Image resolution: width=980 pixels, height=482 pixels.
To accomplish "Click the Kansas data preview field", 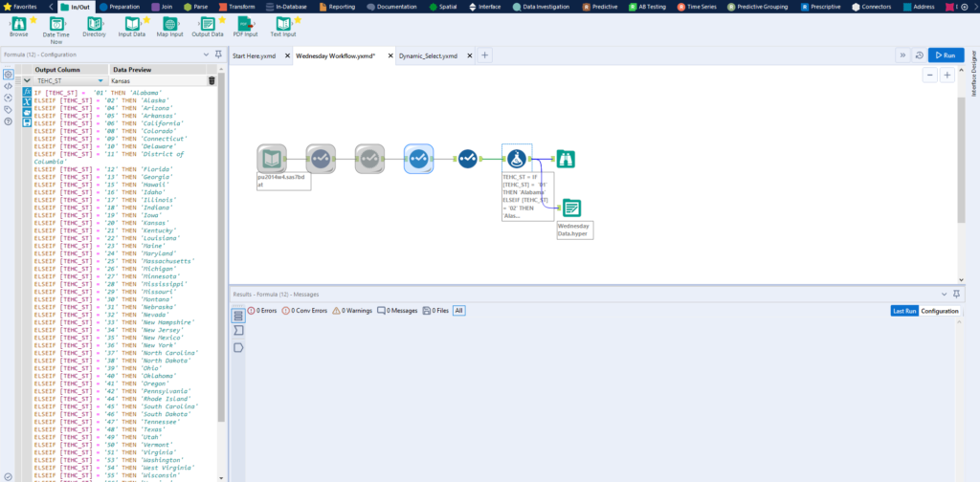I will (158, 80).
